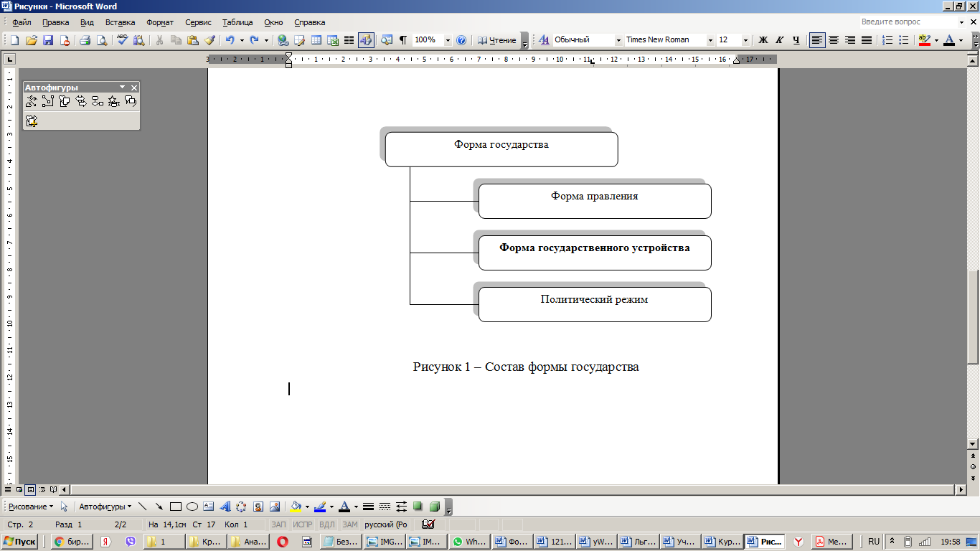The height and width of the screenshot is (551, 980).
Task: Open the Автофигуры dropdown in Drawing toolbar
Action: (105, 507)
